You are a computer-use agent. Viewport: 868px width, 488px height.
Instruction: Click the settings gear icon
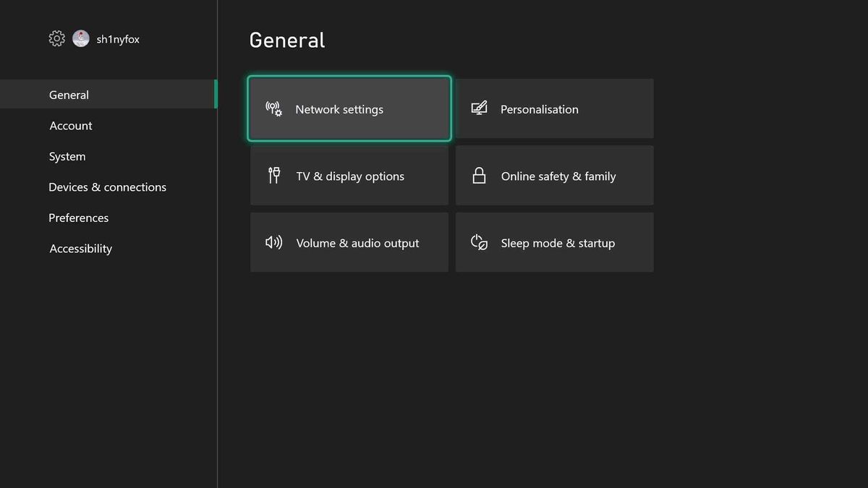[x=56, y=38]
